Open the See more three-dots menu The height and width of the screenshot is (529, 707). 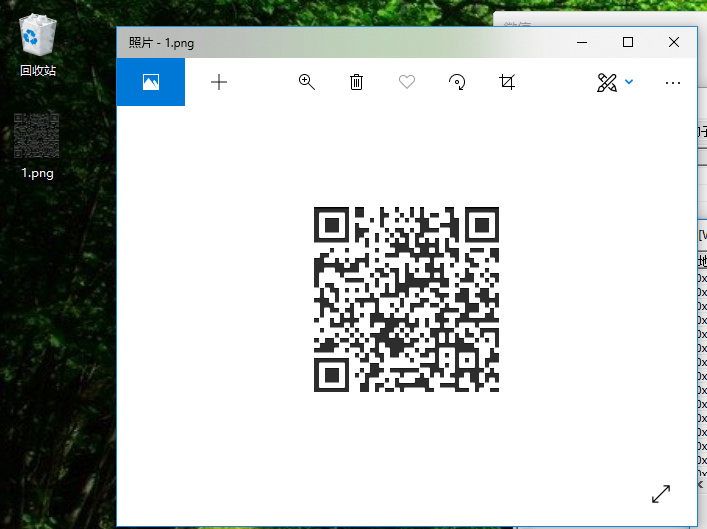[673, 83]
